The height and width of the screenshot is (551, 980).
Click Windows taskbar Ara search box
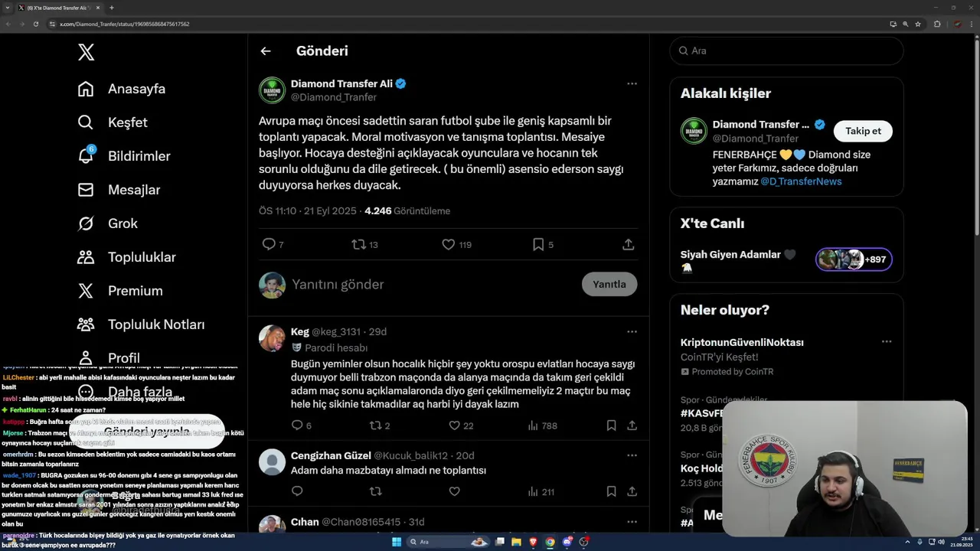click(x=449, y=542)
